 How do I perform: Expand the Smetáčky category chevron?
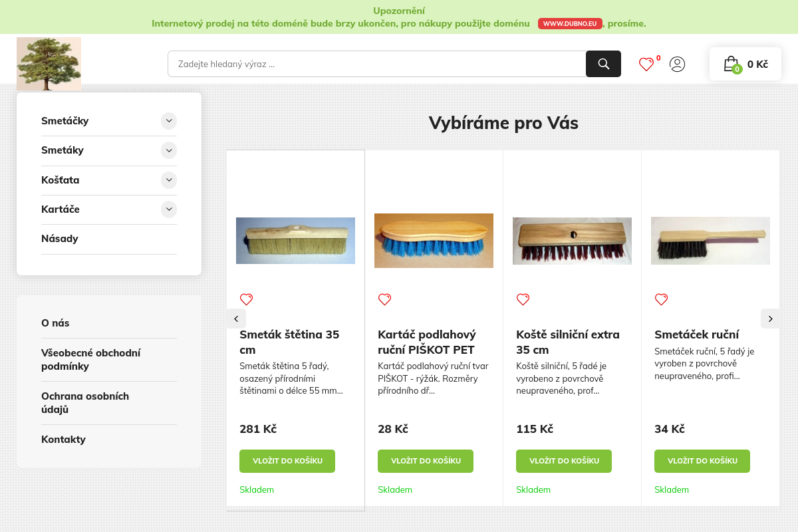pos(169,120)
